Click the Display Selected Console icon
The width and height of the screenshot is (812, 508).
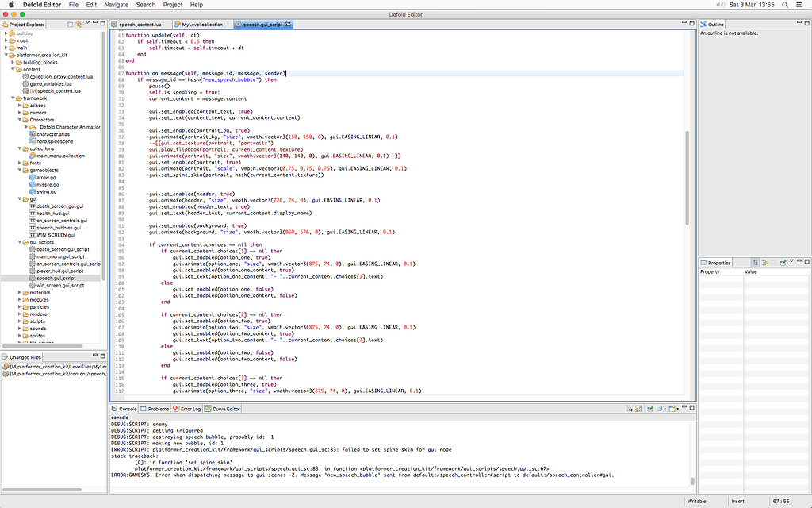660,407
